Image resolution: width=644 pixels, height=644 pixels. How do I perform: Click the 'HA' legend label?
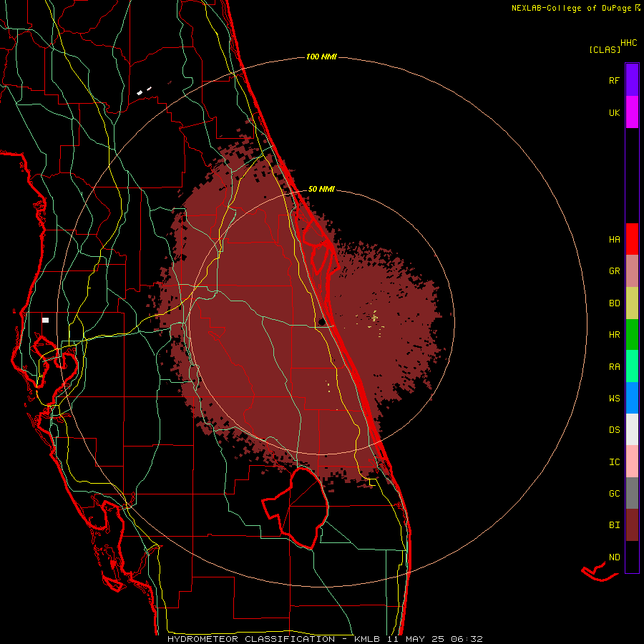(x=614, y=240)
